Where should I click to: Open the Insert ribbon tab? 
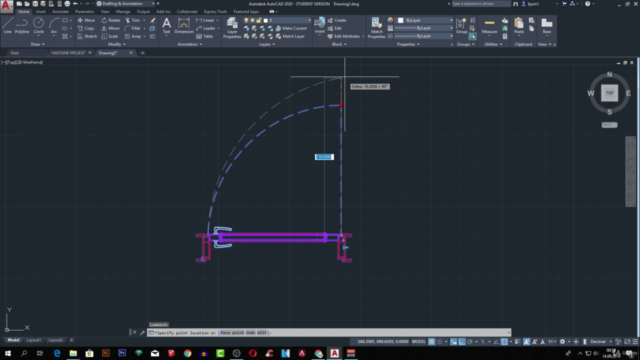(41, 11)
